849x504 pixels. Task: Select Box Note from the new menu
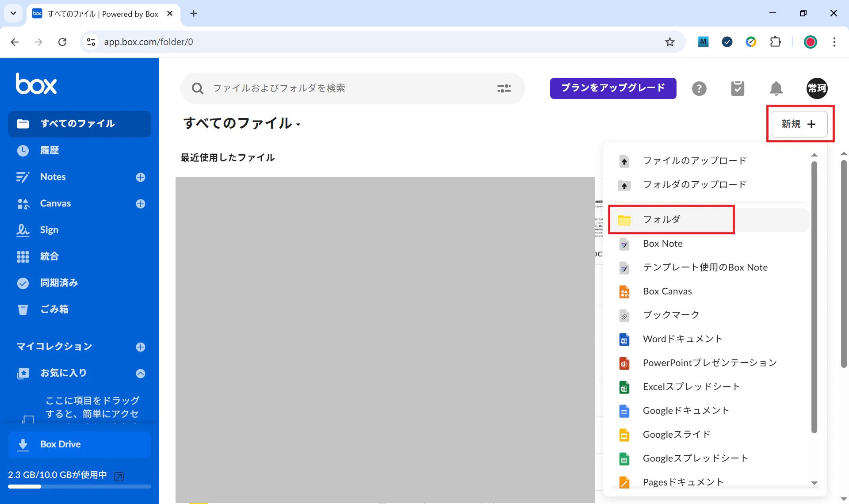click(711, 244)
